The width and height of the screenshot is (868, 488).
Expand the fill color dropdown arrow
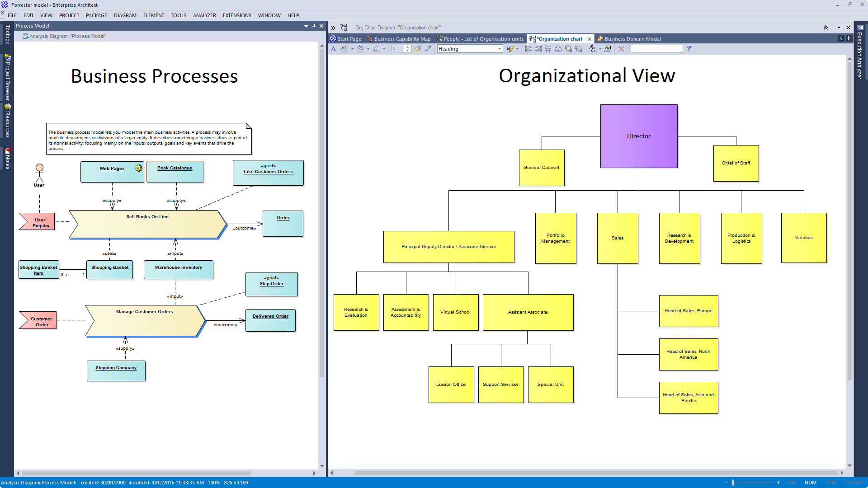(x=368, y=49)
